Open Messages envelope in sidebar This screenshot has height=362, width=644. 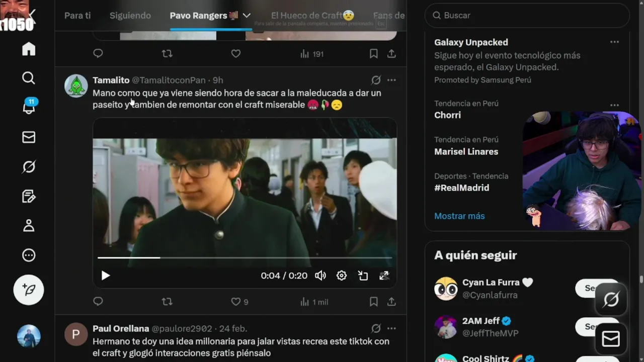[x=29, y=137]
